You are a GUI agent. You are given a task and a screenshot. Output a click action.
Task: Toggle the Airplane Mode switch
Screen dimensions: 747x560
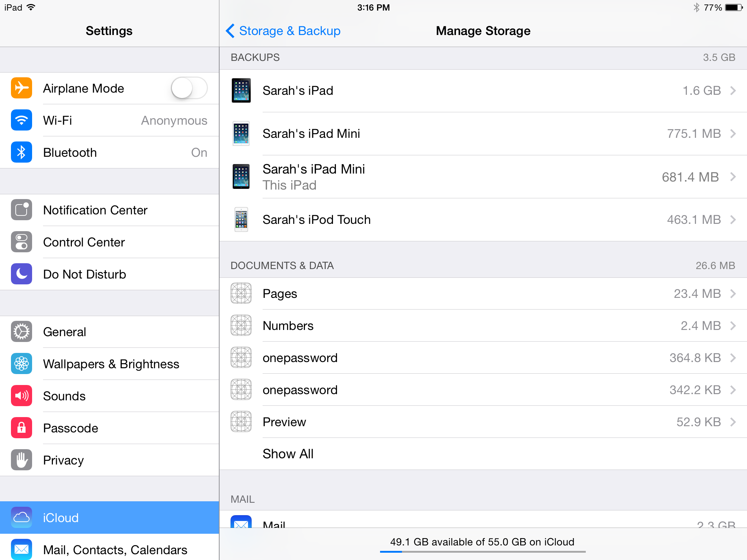pyautogui.click(x=189, y=88)
